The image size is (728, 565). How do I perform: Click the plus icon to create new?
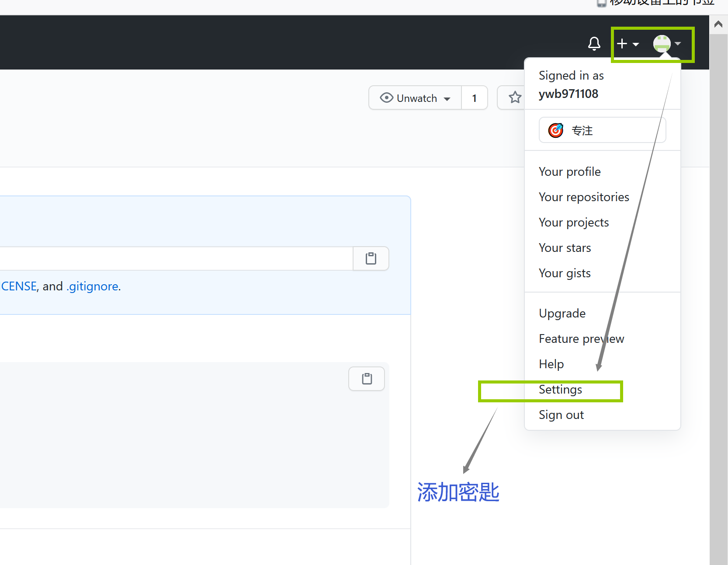pos(622,43)
